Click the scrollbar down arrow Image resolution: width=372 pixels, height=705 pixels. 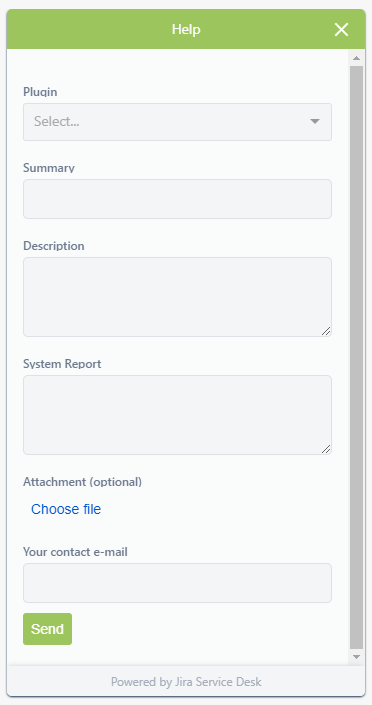click(356, 657)
